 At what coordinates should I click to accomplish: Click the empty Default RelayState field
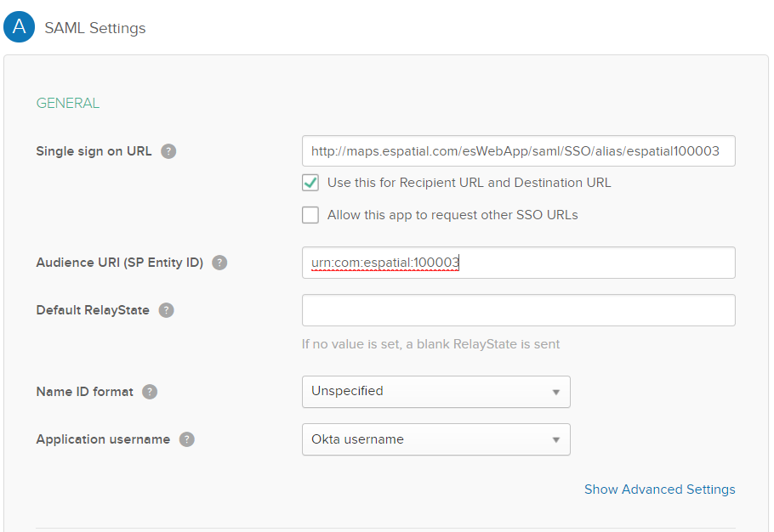518,310
